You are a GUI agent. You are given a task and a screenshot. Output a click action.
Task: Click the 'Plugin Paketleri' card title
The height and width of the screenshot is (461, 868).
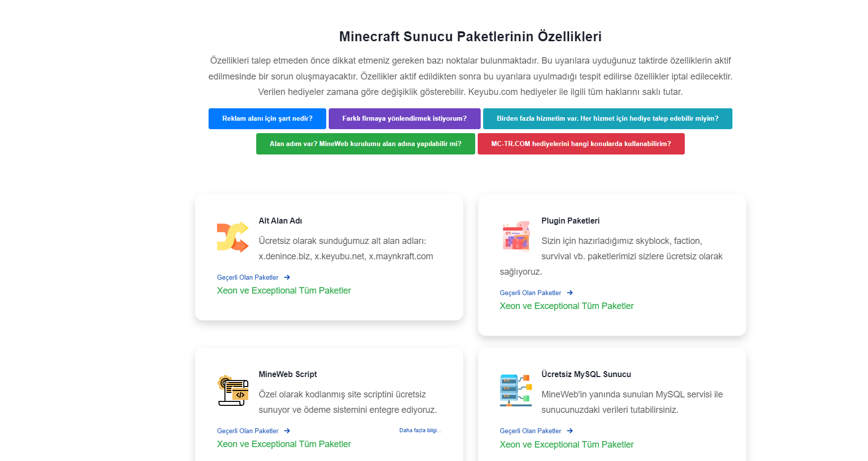571,221
